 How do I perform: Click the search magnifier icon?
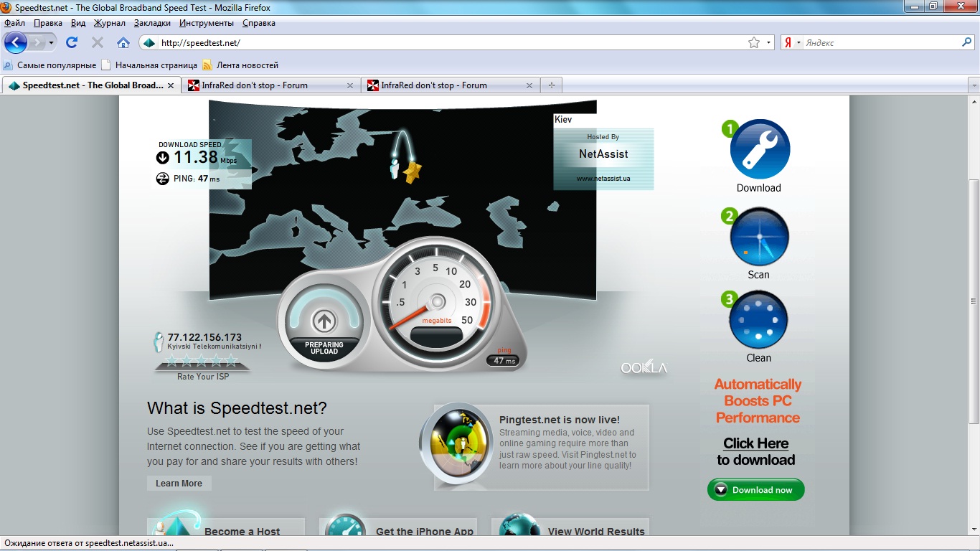[967, 42]
